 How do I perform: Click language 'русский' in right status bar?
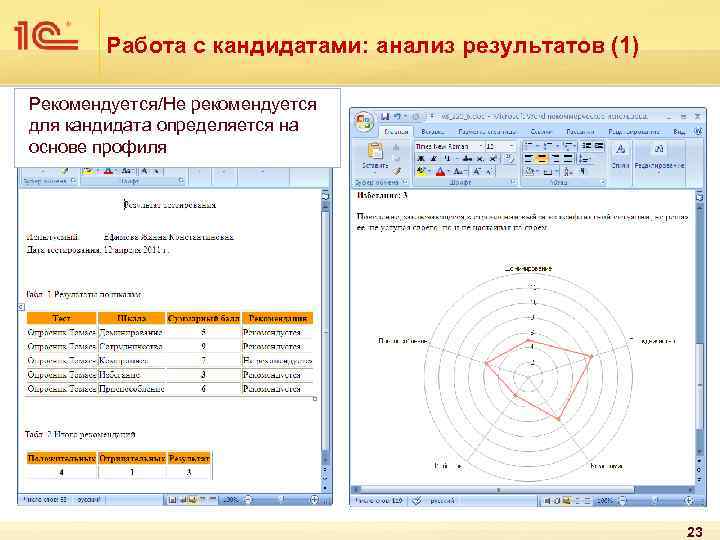click(x=442, y=501)
